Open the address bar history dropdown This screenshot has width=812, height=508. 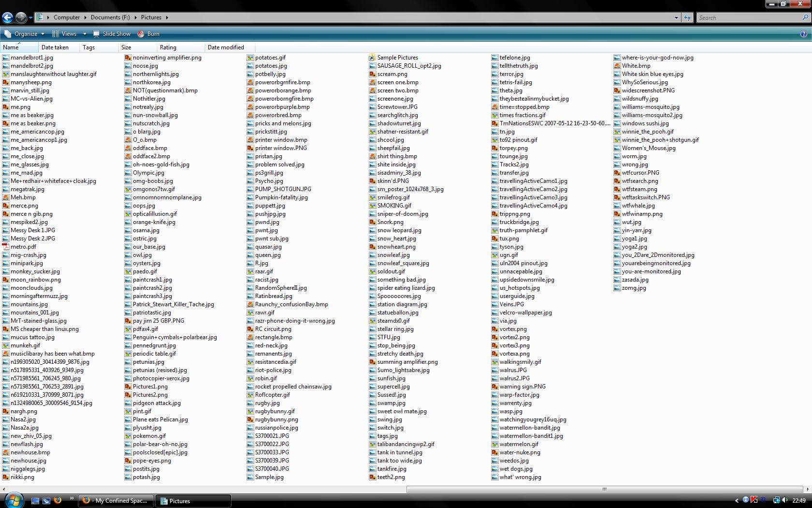tap(676, 17)
